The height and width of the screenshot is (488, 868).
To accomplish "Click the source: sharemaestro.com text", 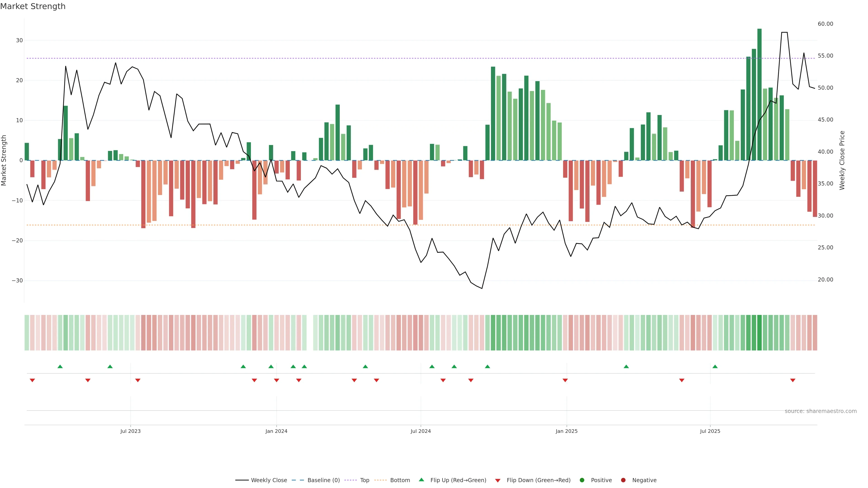I will [821, 411].
